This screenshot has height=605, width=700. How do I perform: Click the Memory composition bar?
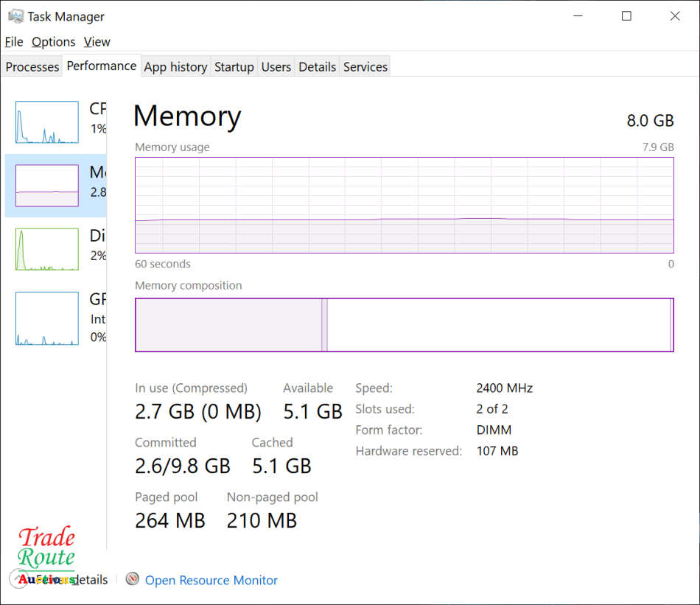[x=404, y=325]
